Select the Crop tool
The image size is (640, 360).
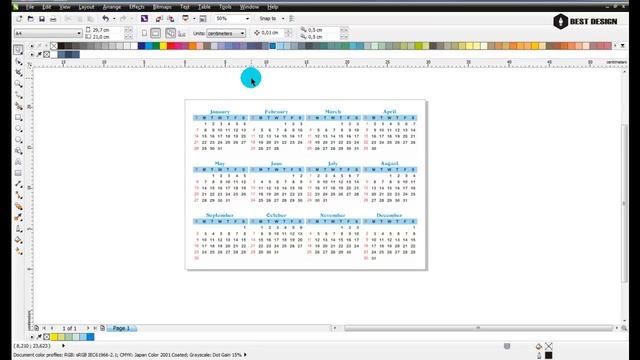pyautogui.click(x=18, y=73)
